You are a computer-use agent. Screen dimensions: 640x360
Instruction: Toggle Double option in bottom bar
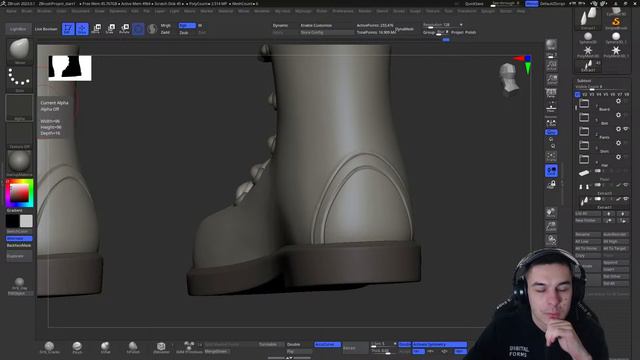[x=293, y=344]
